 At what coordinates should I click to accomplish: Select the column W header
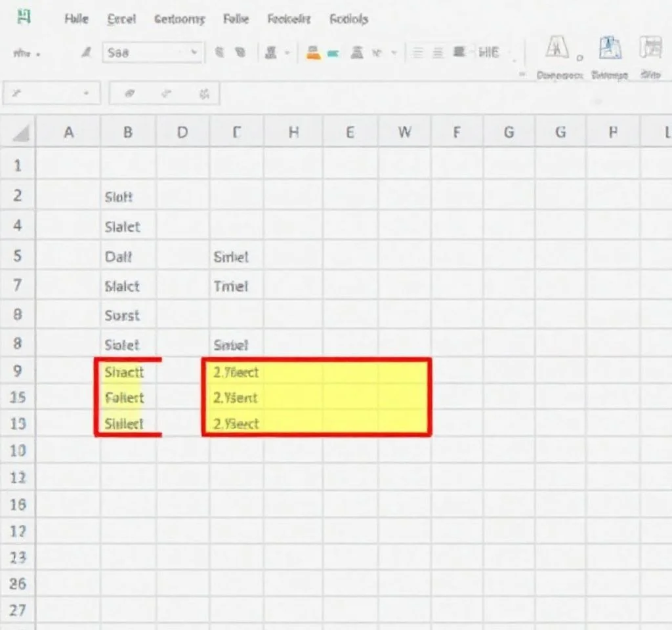[x=405, y=133]
